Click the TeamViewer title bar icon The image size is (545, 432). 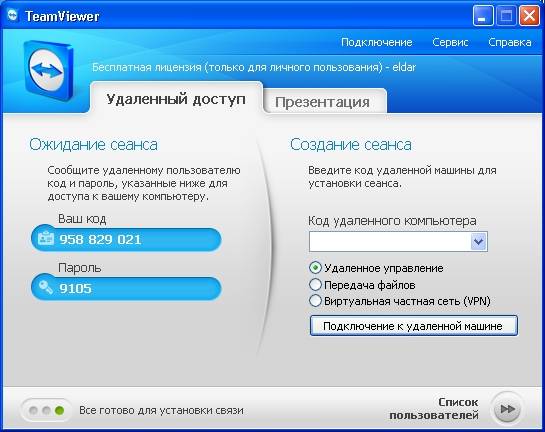tap(13, 16)
